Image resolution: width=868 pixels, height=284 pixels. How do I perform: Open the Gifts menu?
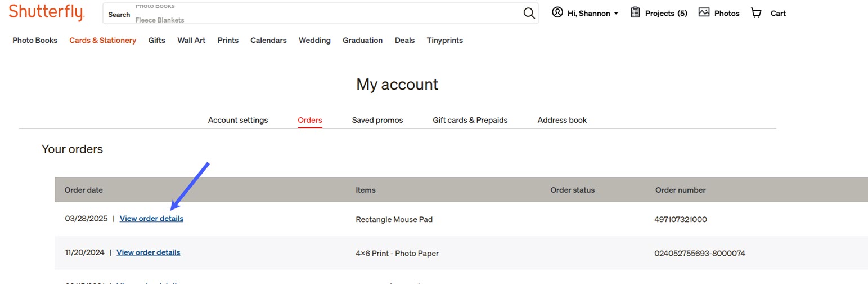tap(157, 41)
